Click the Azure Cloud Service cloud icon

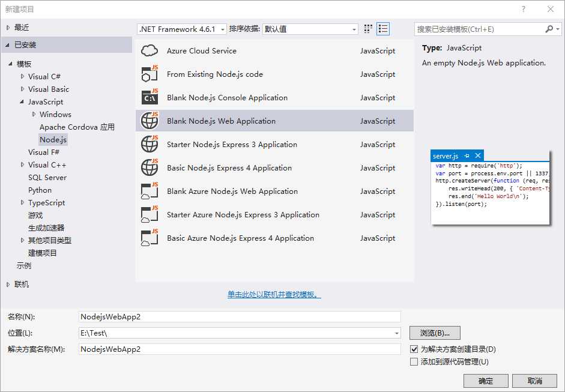tap(150, 51)
